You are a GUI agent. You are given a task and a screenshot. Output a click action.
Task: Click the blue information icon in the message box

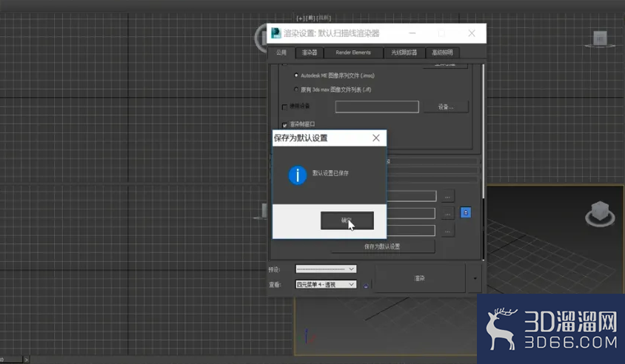point(298,175)
